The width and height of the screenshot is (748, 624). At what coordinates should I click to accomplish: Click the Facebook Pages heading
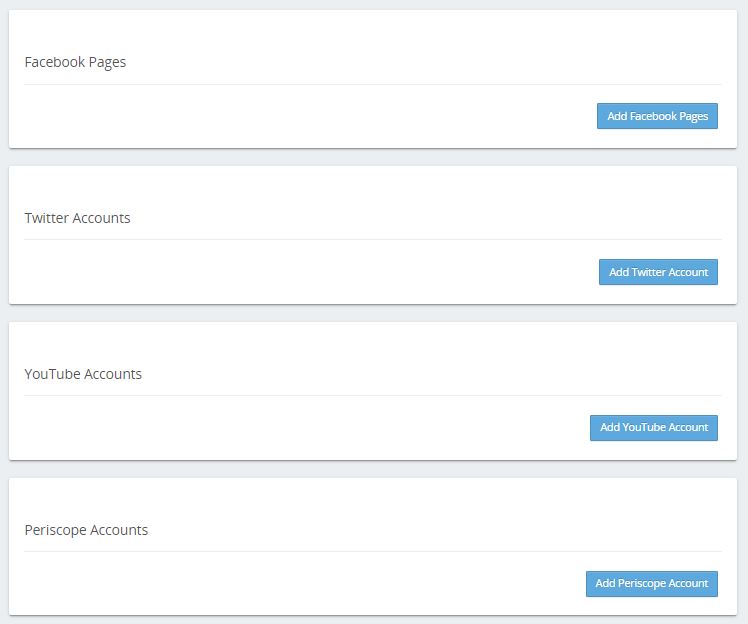click(x=75, y=62)
